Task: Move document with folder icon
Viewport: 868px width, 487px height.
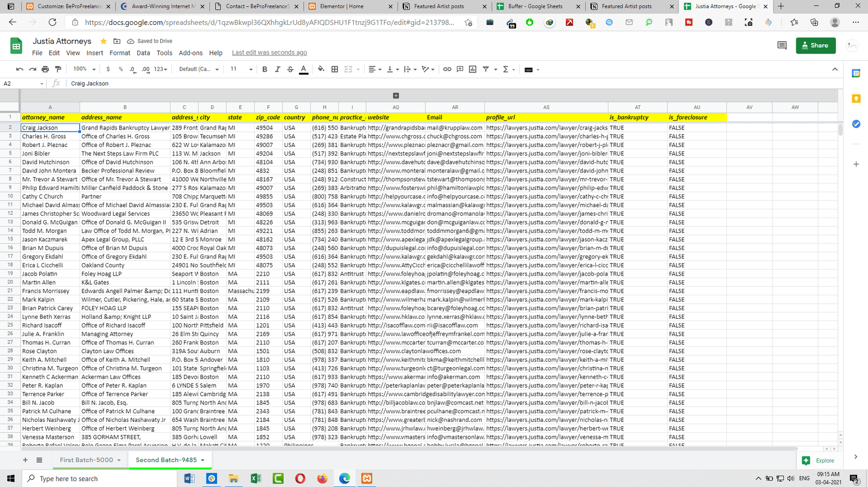Action: 117,41
